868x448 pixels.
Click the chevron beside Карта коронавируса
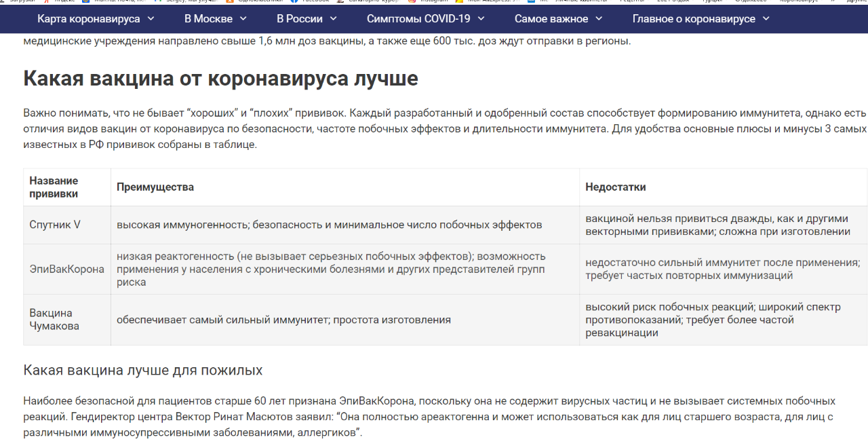[x=151, y=18]
